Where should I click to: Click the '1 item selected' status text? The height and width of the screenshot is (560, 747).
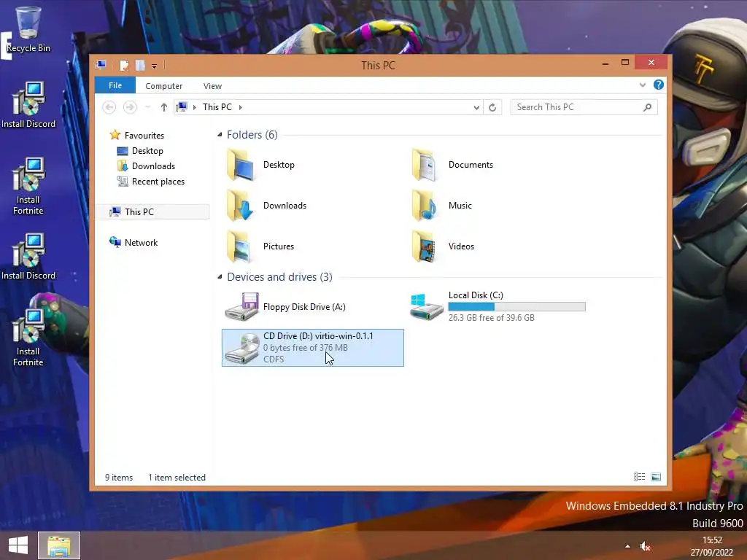177,478
